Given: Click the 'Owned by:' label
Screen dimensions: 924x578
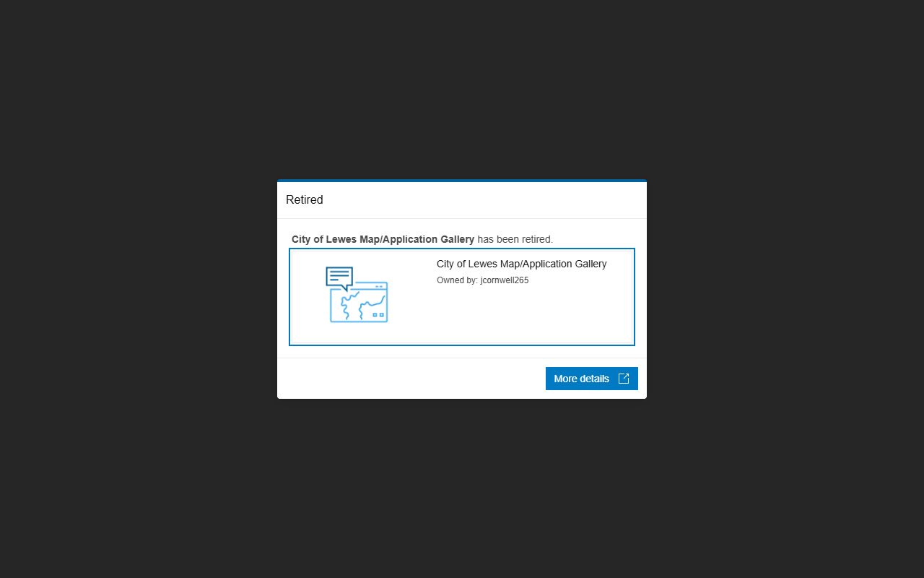Looking at the screenshot, I should click(x=457, y=280).
